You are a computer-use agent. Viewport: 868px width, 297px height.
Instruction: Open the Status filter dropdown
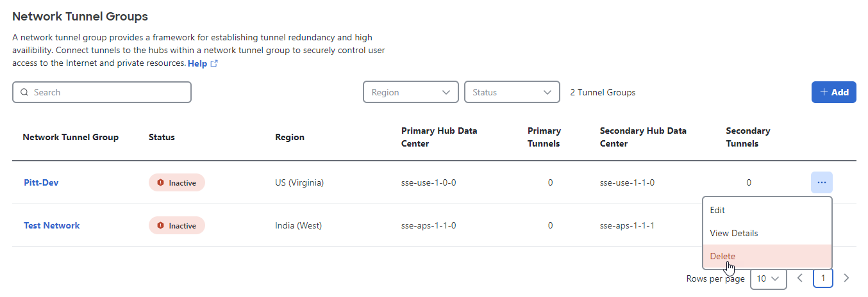click(x=512, y=92)
